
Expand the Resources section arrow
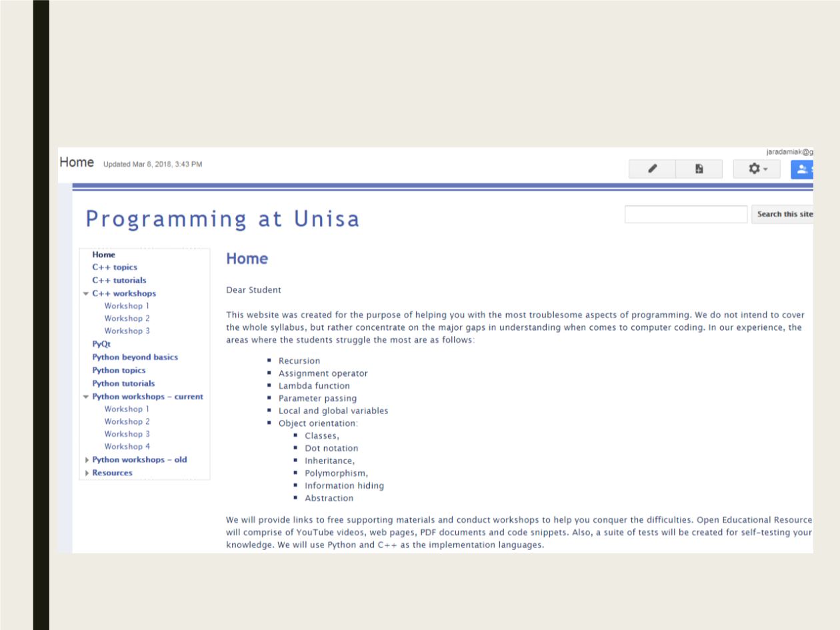click(x=87, y=473)
